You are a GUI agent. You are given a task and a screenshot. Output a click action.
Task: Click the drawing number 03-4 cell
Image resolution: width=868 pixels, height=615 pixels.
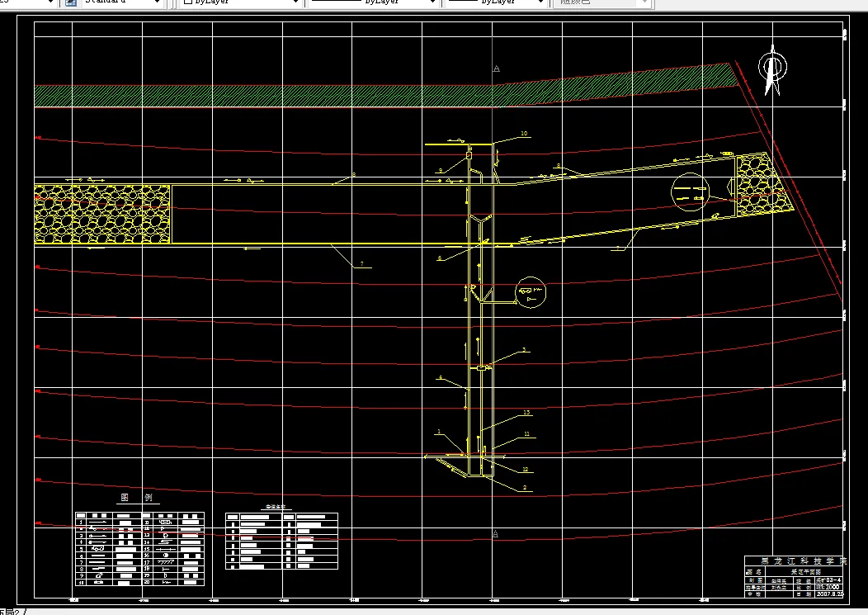(828, 580)
